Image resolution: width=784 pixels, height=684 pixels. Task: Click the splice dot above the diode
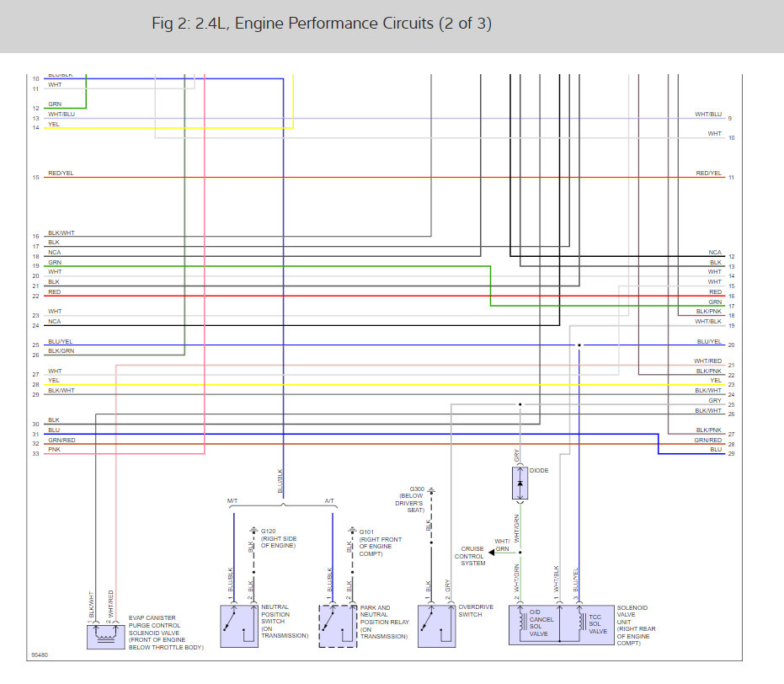(520, 404)
